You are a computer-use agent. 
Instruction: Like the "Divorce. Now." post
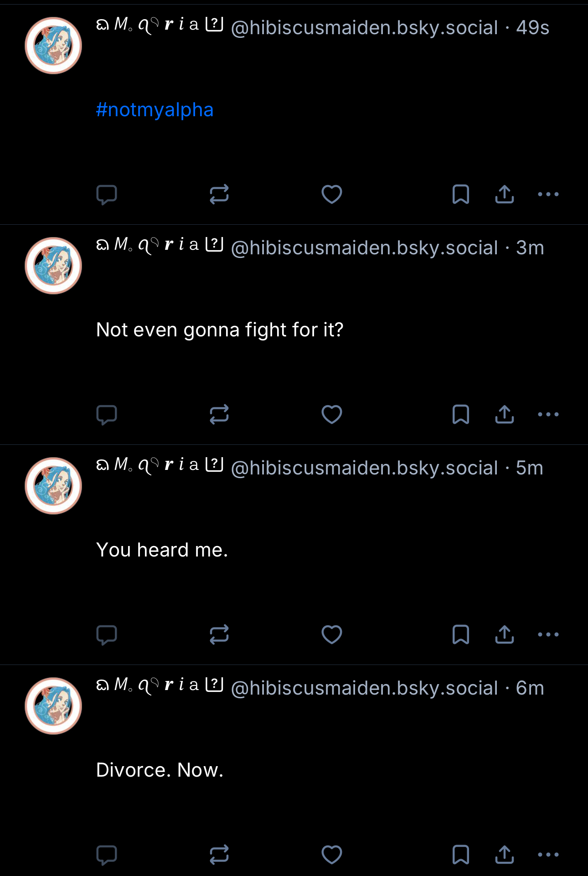[x=332, y=855]
